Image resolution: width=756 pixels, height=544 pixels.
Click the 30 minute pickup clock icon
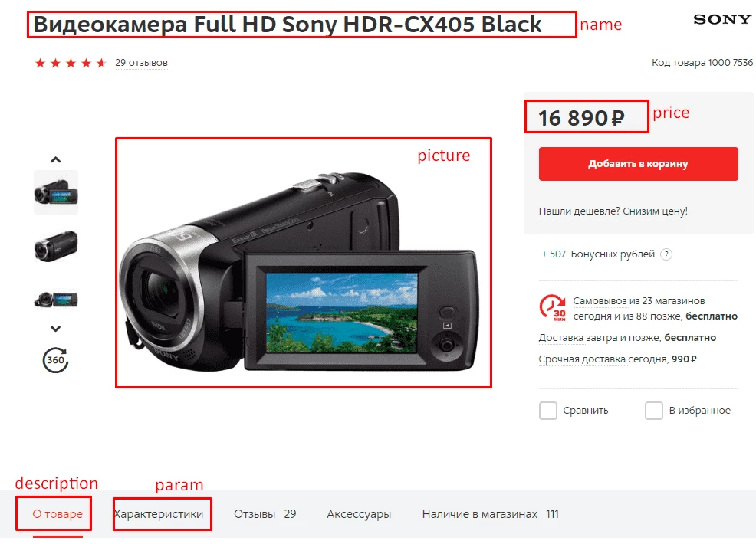point(553,308)
